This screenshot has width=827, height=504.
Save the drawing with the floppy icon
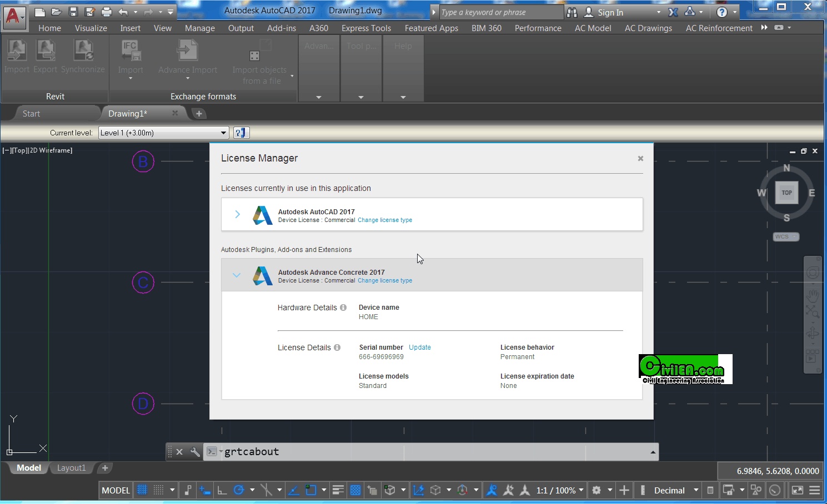tap(73, 12)
